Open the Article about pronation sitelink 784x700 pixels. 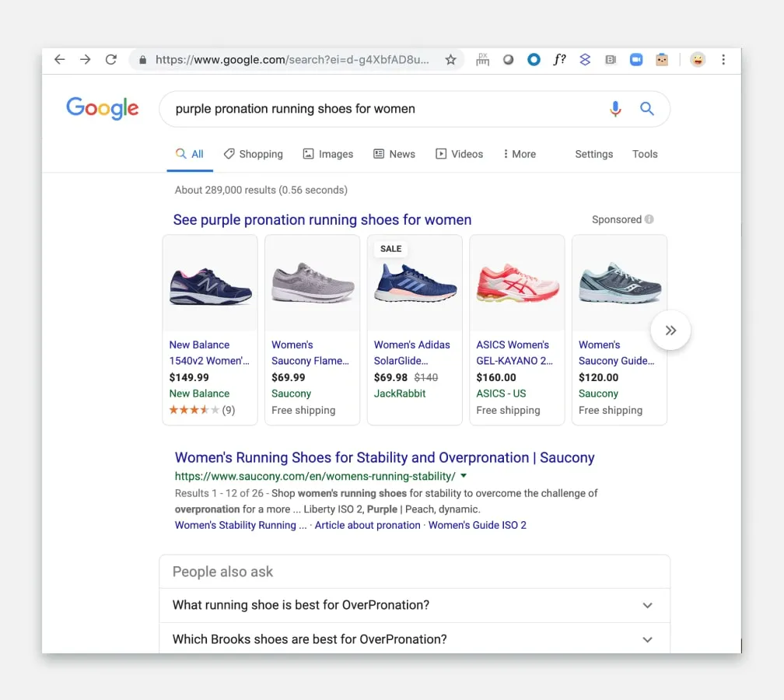367,525
